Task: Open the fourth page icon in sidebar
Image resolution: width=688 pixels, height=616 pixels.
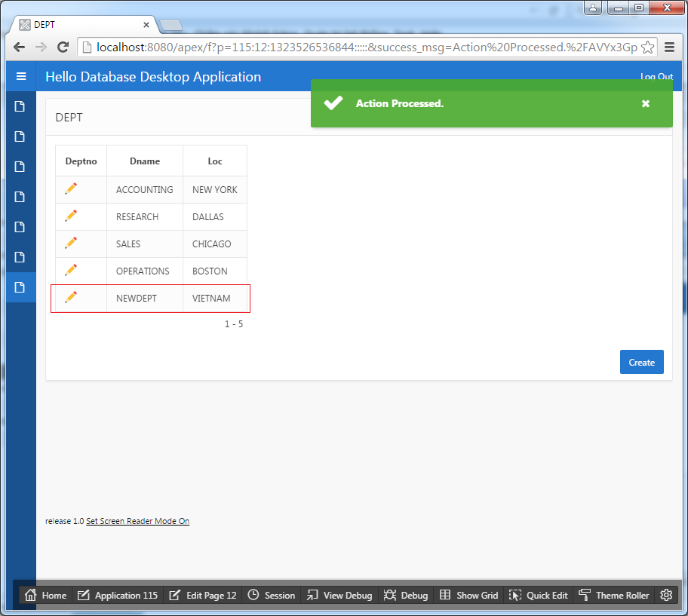Action: click(20, 197)
